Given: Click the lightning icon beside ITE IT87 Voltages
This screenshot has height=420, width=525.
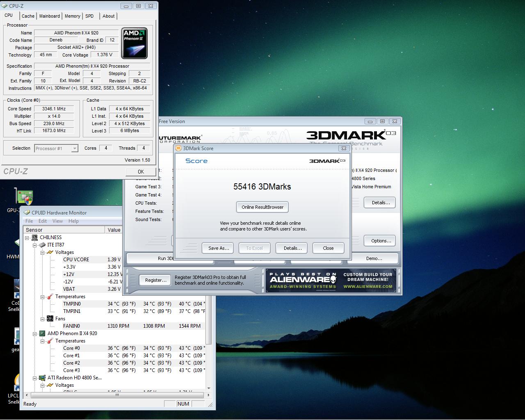Looking at the screenshot, I should click(50, 252).
